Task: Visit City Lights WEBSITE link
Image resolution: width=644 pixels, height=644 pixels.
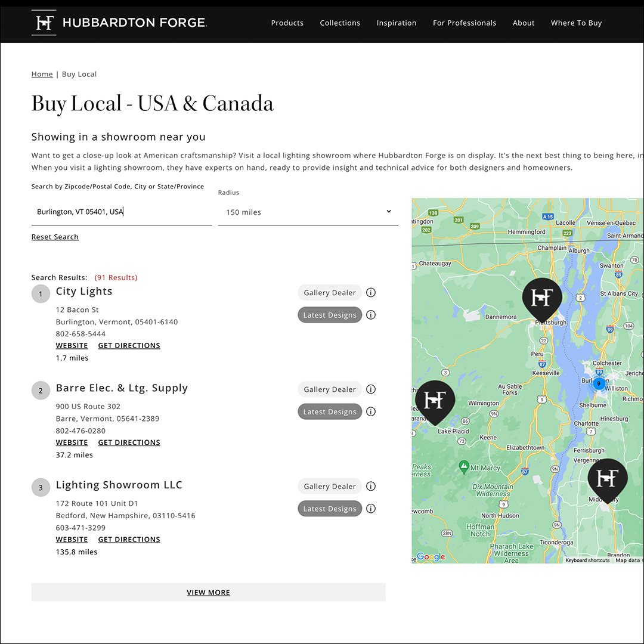Action: 72,345
